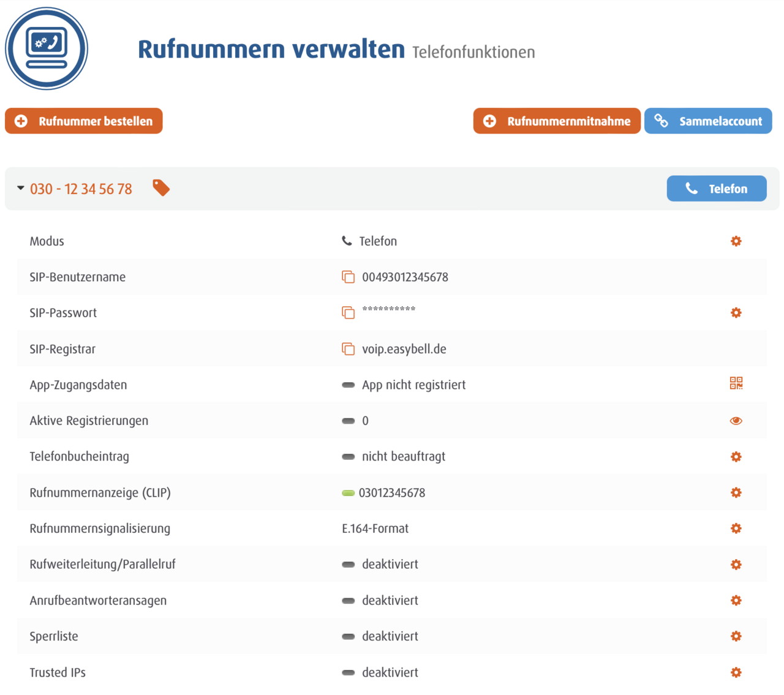Copy the SIP-Benutzername to clipboard

tap(348, 277)
